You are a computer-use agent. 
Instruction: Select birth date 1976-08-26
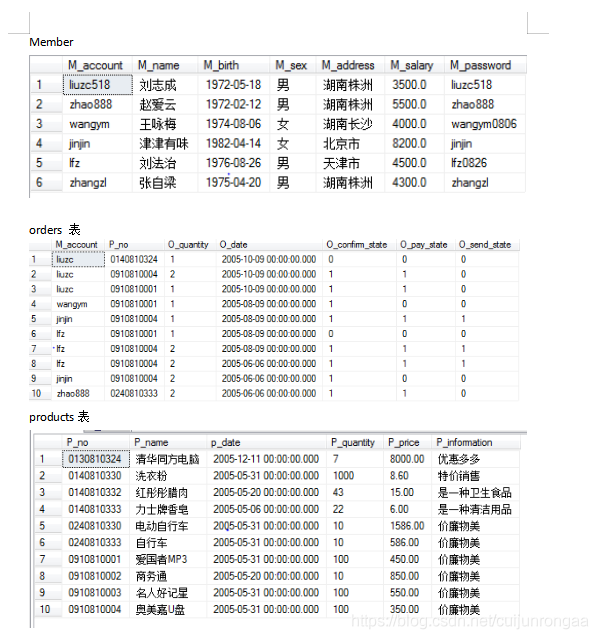[233, 163]
